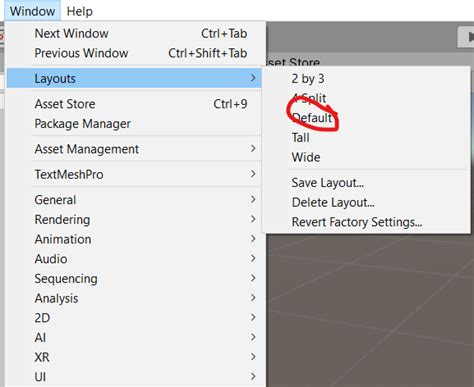
Task: Expand the UI submenu
Action: click(x=133, y=377)
